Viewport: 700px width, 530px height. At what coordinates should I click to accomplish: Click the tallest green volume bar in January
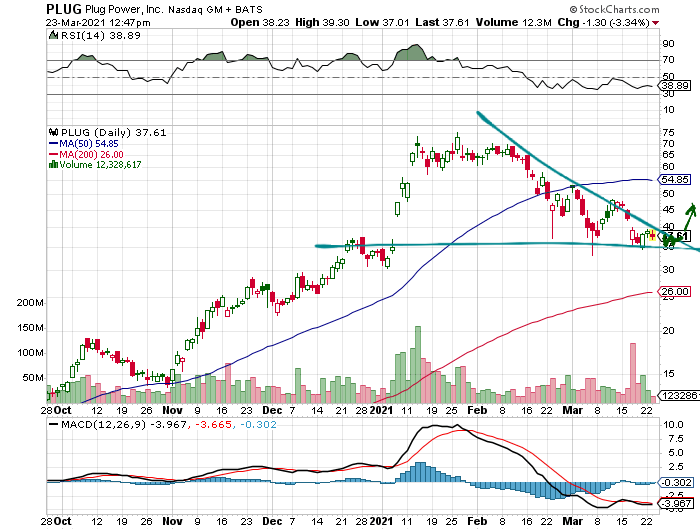coord(418,364)
